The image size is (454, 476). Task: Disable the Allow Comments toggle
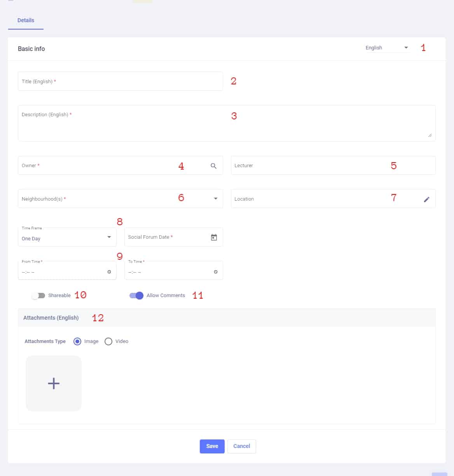pos(136,296)
